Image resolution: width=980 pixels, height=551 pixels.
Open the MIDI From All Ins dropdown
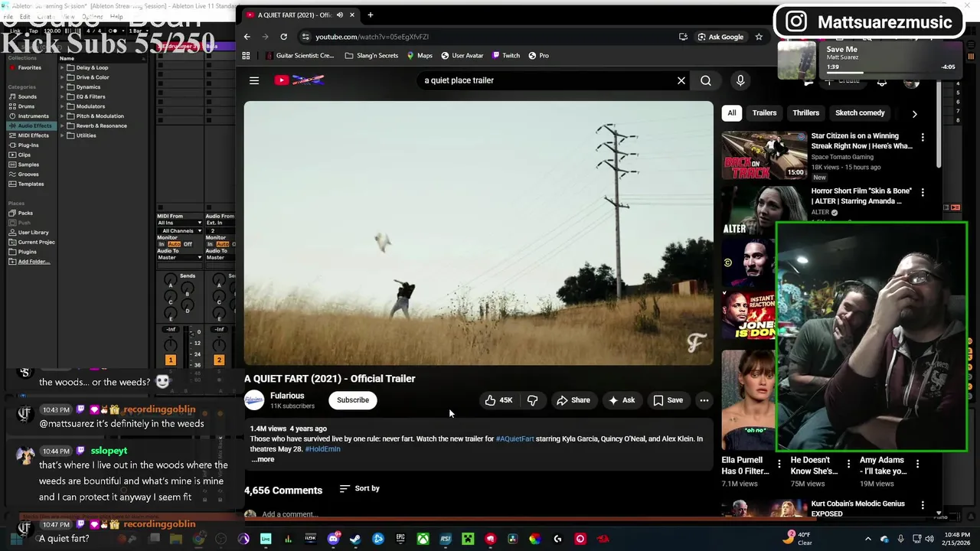click(x=179, y=223)
